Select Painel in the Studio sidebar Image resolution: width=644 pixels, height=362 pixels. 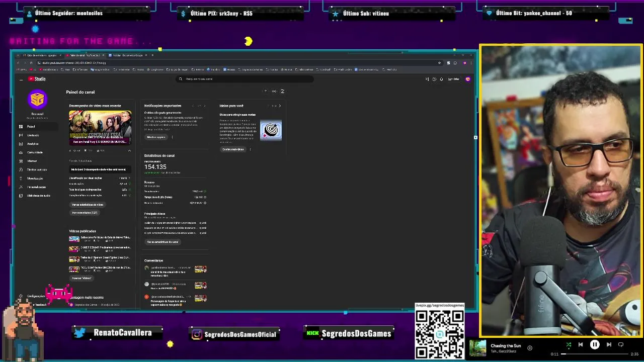coord(37,127)
